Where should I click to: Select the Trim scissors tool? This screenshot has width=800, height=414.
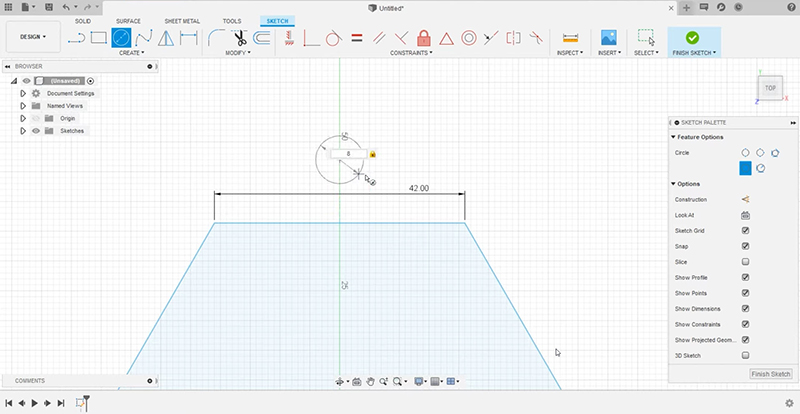tap(240, 38)
